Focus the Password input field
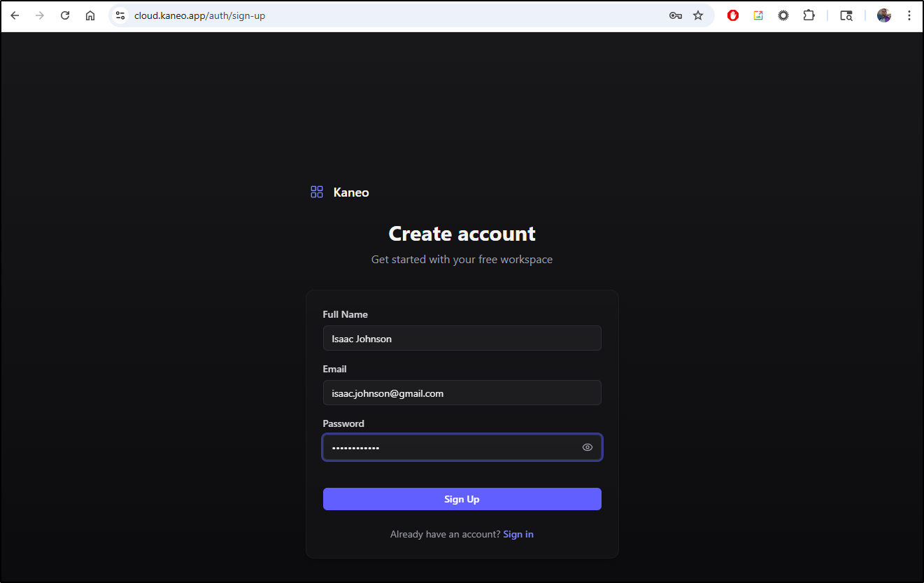Screen dimensions: 924x583 coord(462,447)
